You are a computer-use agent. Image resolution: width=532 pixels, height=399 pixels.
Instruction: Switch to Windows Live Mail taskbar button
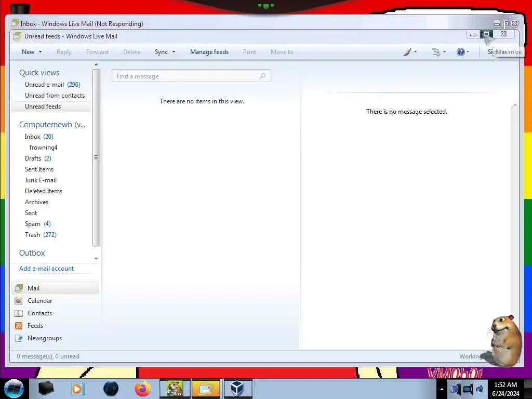(x=206, y=389)
